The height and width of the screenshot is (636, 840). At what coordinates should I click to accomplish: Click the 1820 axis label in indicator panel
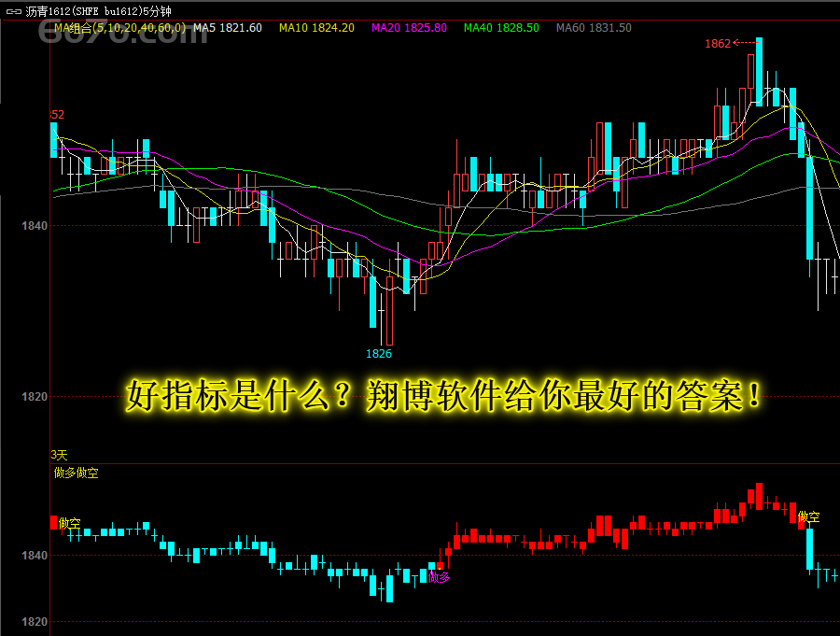(x=35, y=622)
